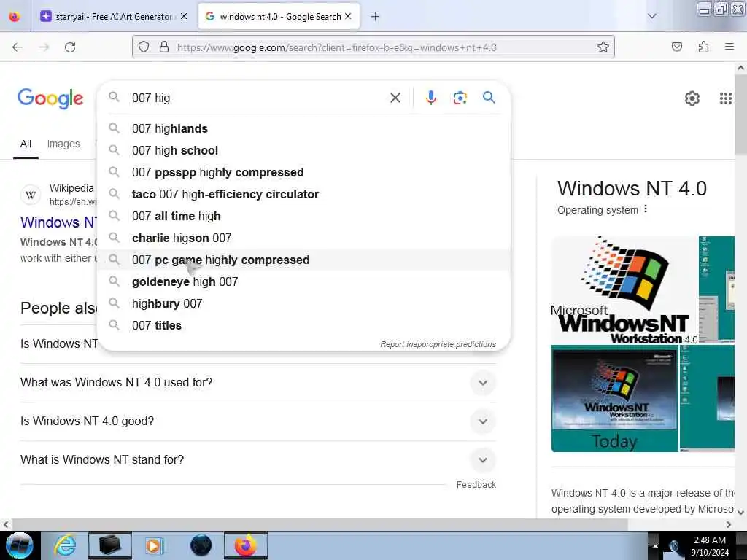
Task: Open the Windows NT Wikipedia result title
Action: point(58,222)
